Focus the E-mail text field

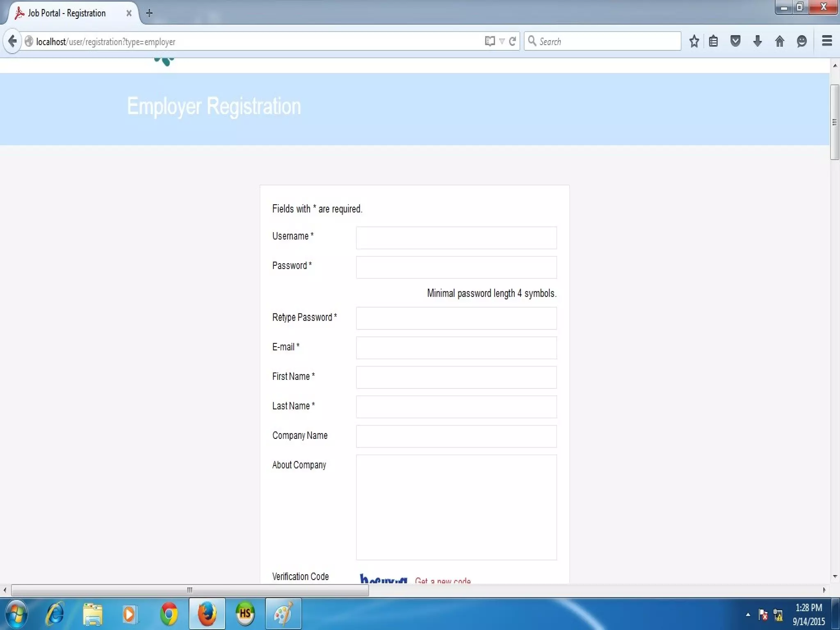[456, 348]
